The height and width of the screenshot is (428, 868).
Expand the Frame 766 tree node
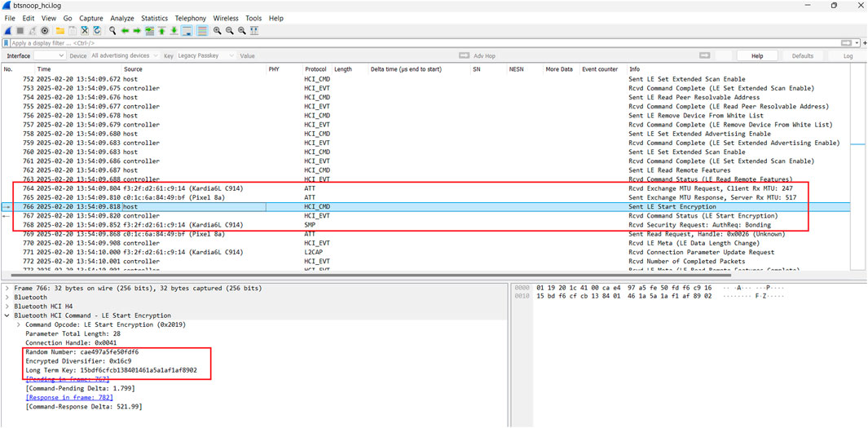tap(7, 289)
